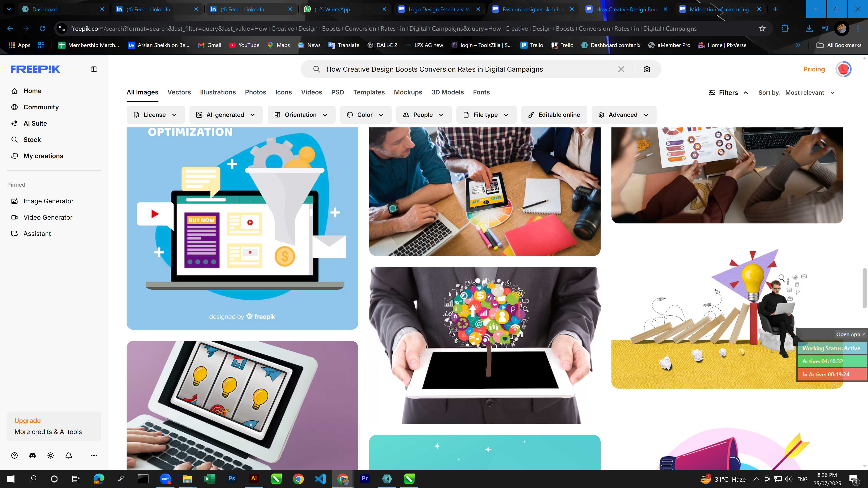Toggle the Filters panel

pos(728,93)
